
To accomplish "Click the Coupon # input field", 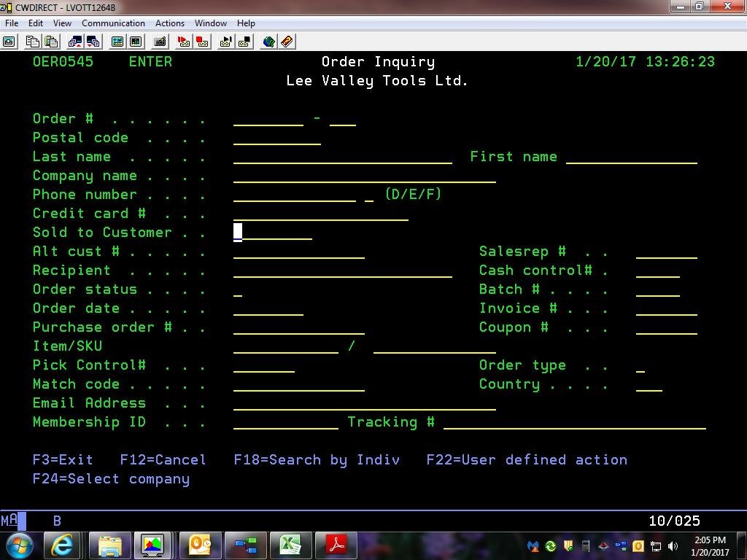I will (667, 328).
